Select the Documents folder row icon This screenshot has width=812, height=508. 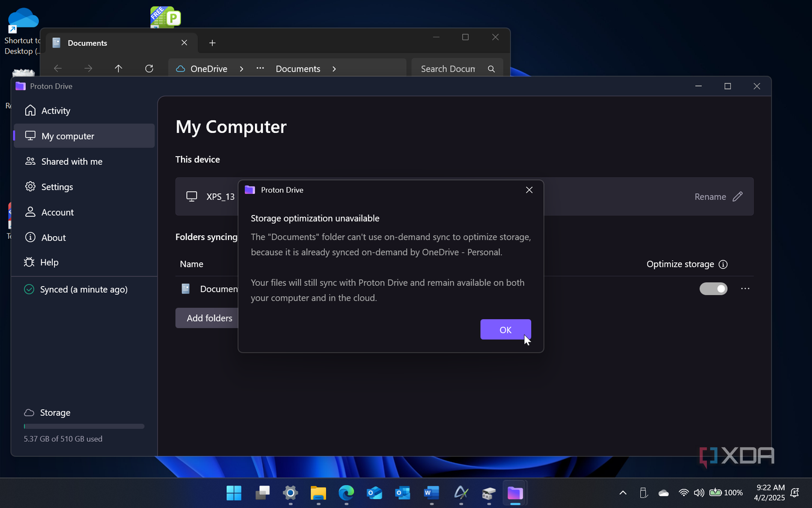tap(186, 289)
